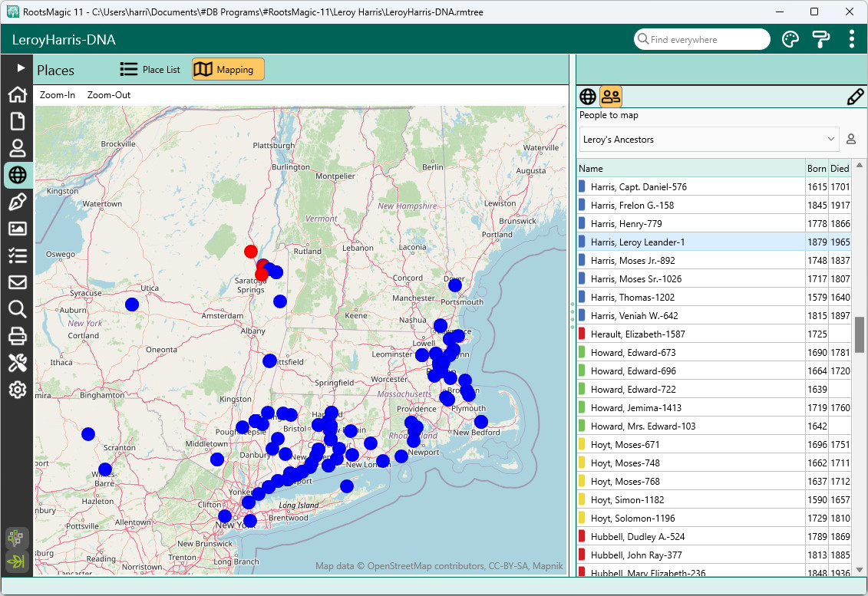Open the command palette paint-roller icon
This screenshot has width=868, height=596.
pos(821,39)
